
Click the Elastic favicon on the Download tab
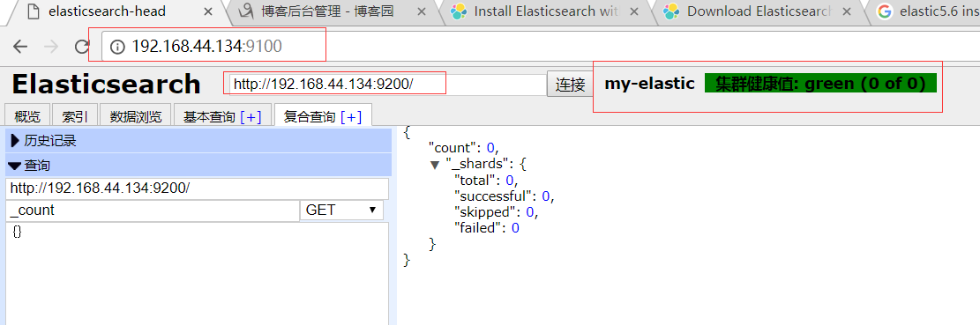pyautogui.click(x=671, y=11)
